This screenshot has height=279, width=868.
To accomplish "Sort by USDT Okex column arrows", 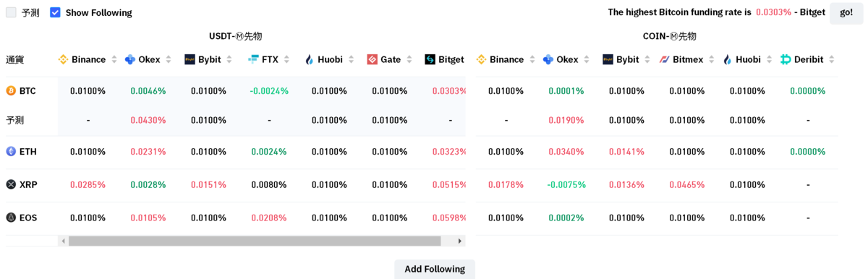I will point(169,59).
